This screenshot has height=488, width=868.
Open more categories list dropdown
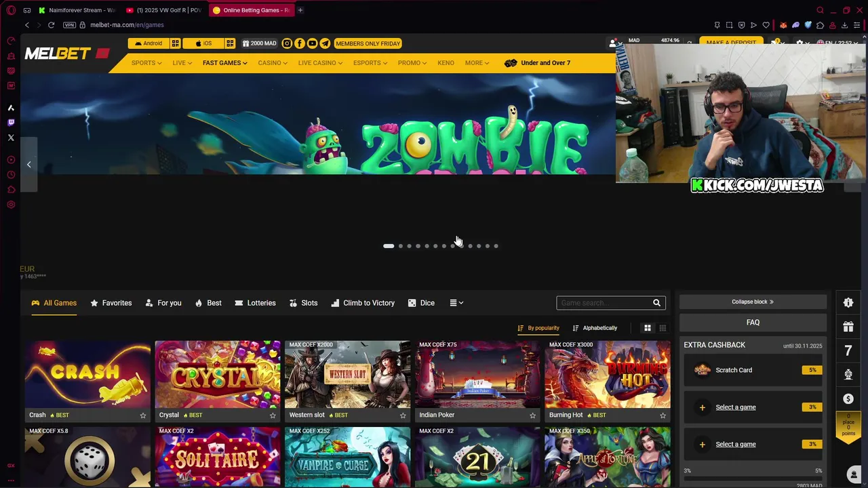456,303
